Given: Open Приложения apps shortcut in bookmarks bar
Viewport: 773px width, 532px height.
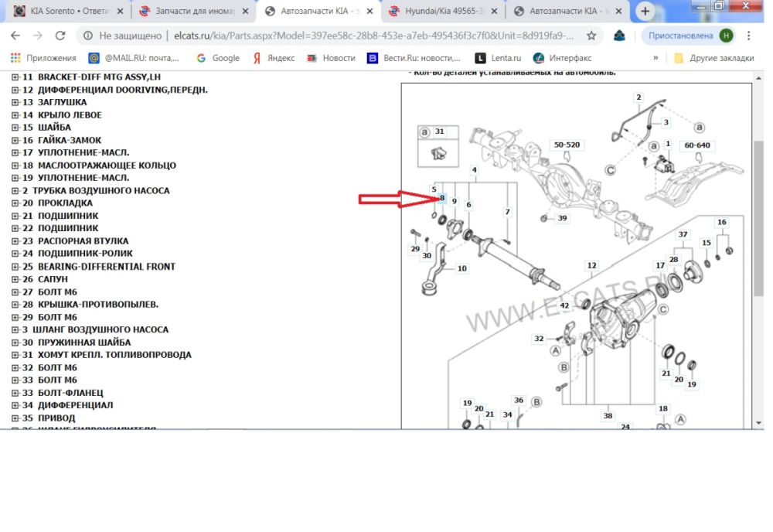Looking at the screenshot, I should click(43, 58).
